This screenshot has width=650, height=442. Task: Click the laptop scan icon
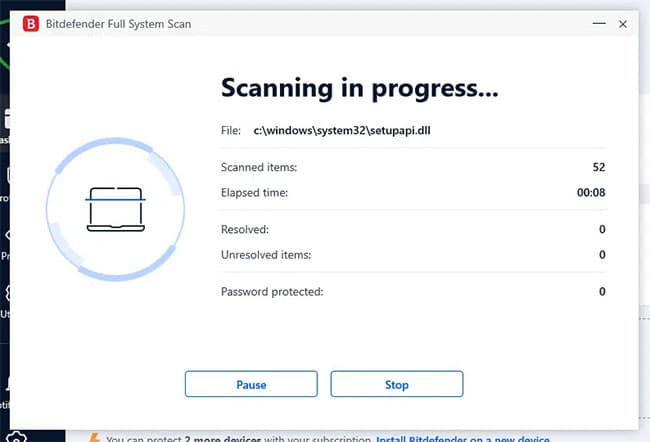coord(116,208)
